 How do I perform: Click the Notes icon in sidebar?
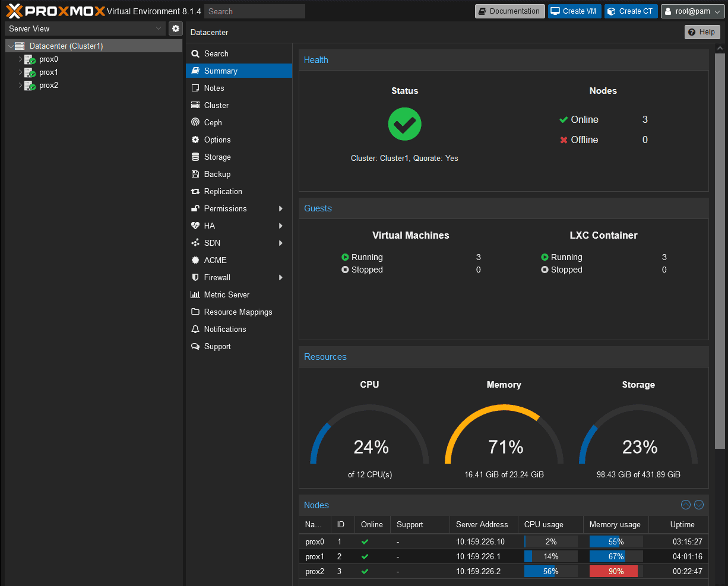point(195,88)
